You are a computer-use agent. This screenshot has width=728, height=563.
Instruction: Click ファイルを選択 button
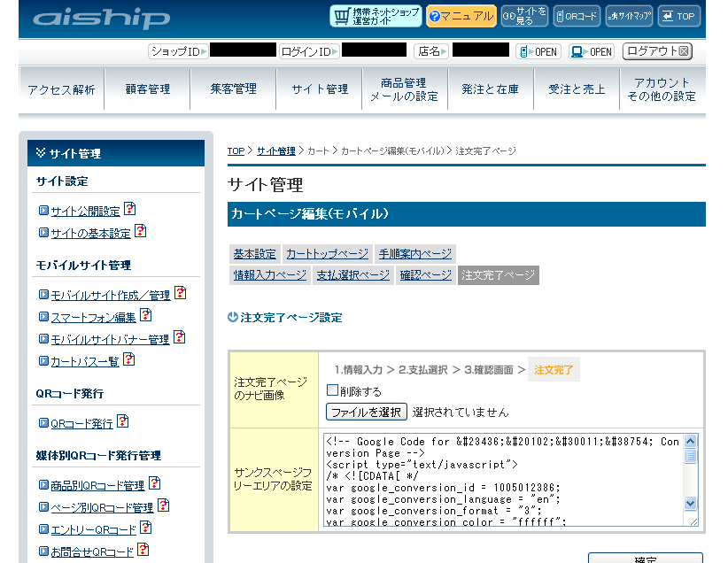point(367,412)
